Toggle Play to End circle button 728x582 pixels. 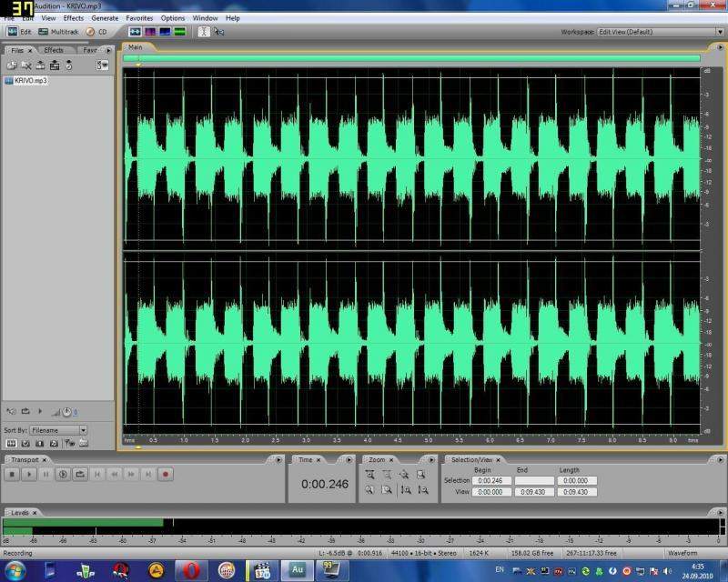pos(63,474)
